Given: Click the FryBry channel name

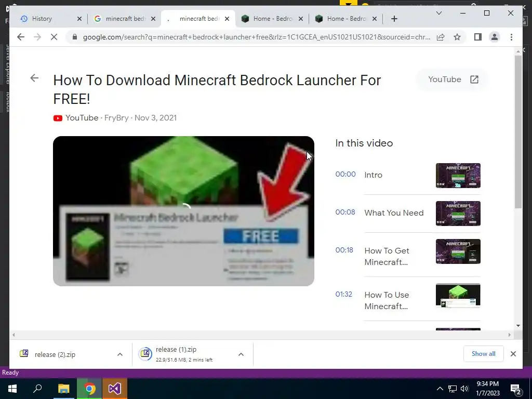Looking at the screenshot, I should pyautogui.click(x=116, y=118).
